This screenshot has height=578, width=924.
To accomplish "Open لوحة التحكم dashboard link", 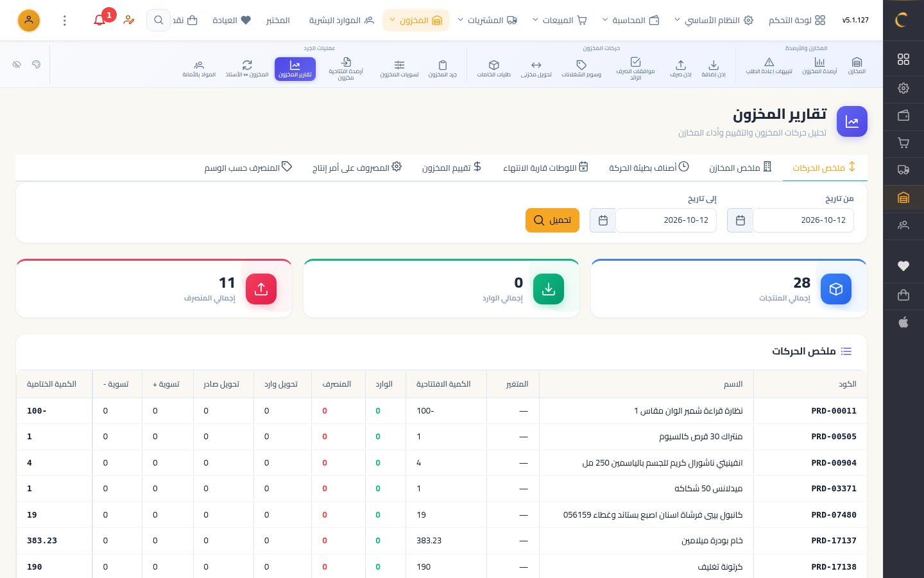I will [797, 21].
